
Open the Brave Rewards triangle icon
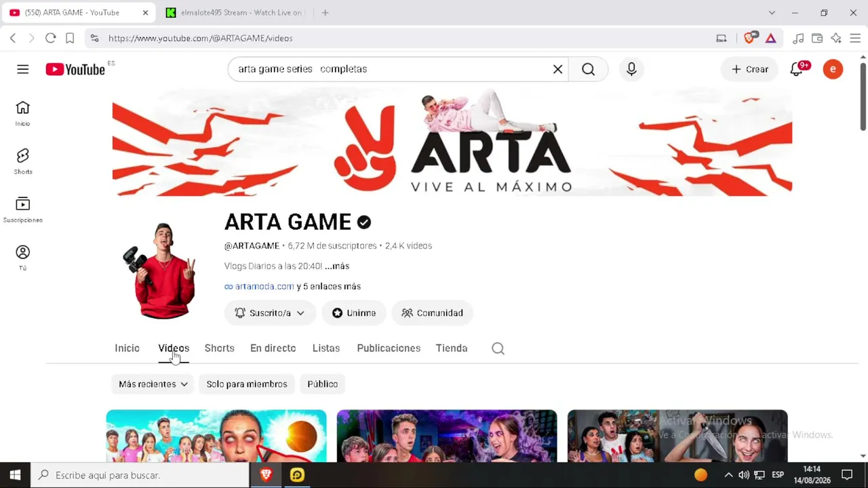pyautogui.click(x=771, y=38)
